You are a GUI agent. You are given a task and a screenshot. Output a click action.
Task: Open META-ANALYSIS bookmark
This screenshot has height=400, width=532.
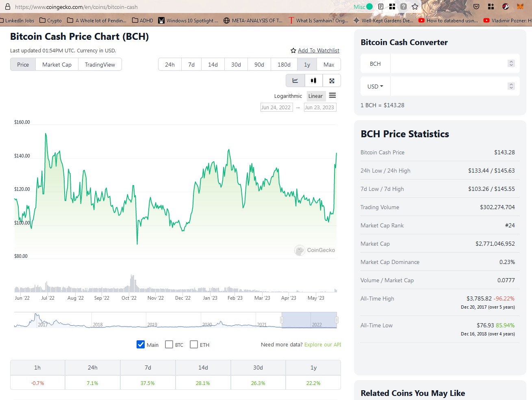253,20
